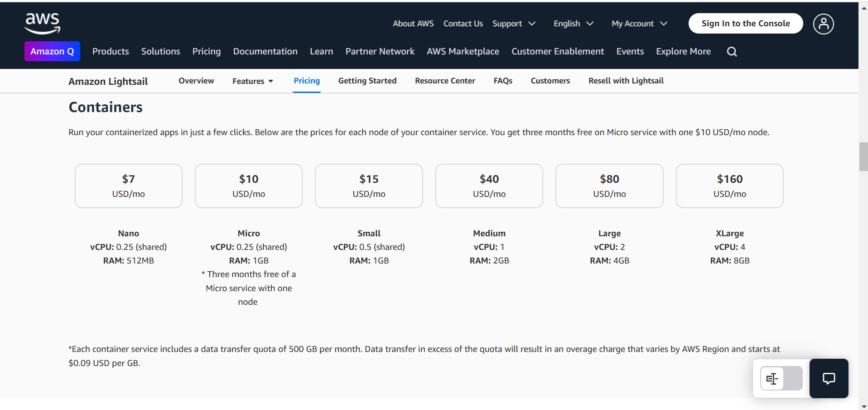Viewport: 868px width, 410px height.
Task: Open the Explore More menu
Action: pyautogui.click(x=683, y=51)
